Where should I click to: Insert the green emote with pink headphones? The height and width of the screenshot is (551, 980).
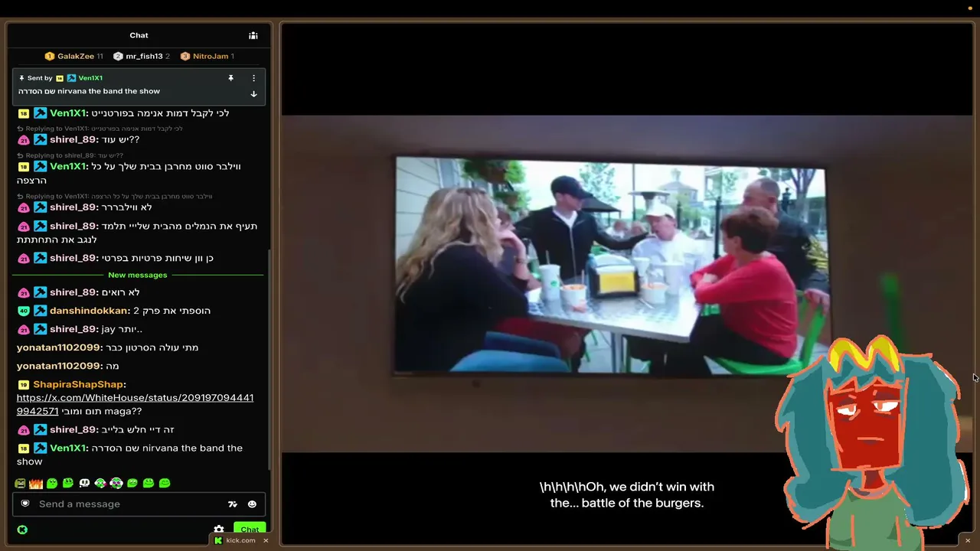pos(116,483)
